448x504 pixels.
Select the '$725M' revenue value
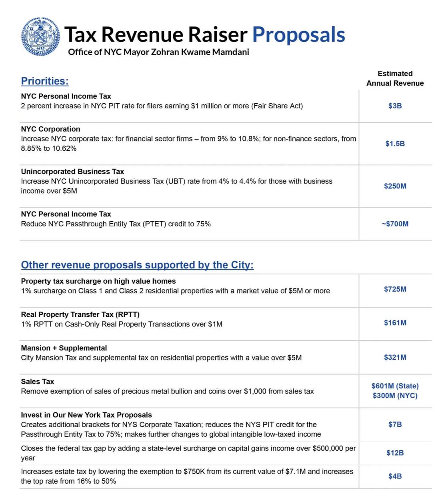pyautogui.click(x=395, y=289)
